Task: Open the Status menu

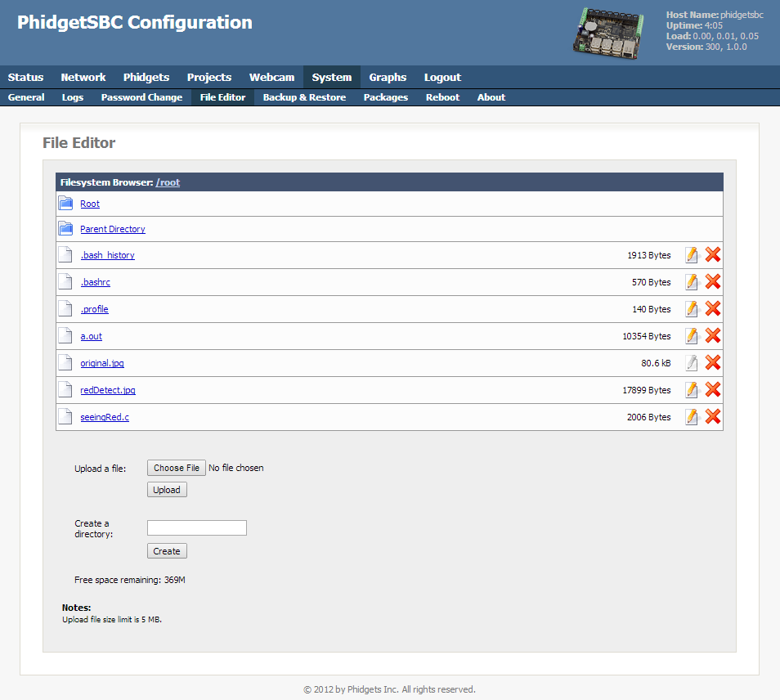Action: tap(25, 77)
